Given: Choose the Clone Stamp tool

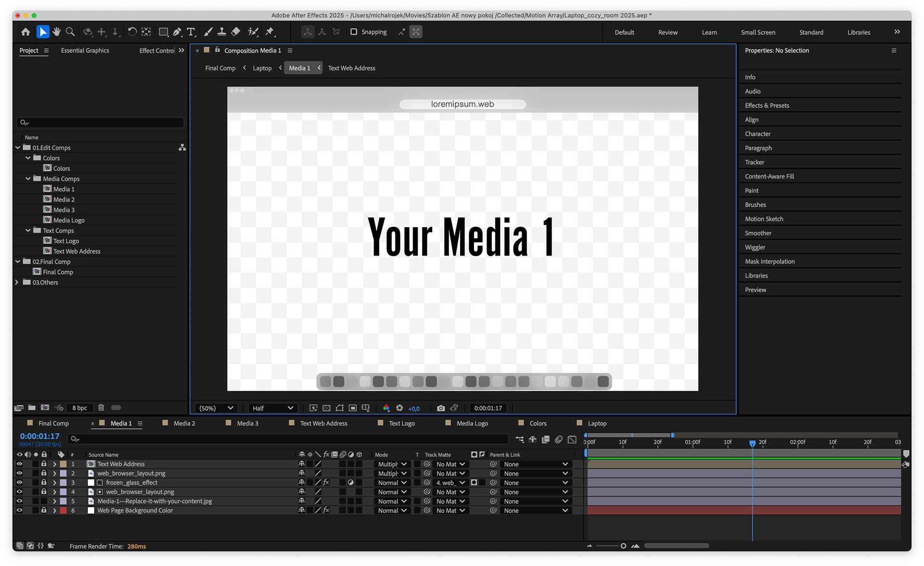Looking at the screenshot, I should (222, 32).
